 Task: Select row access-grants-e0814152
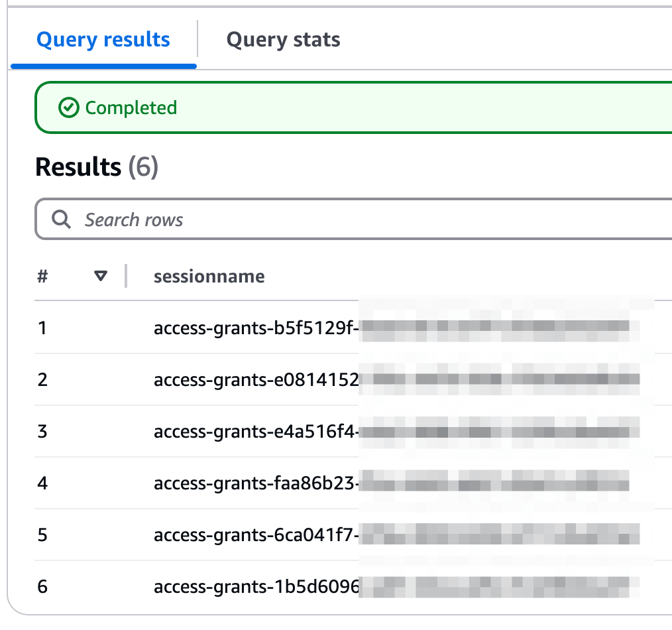[x=353, y=379]
